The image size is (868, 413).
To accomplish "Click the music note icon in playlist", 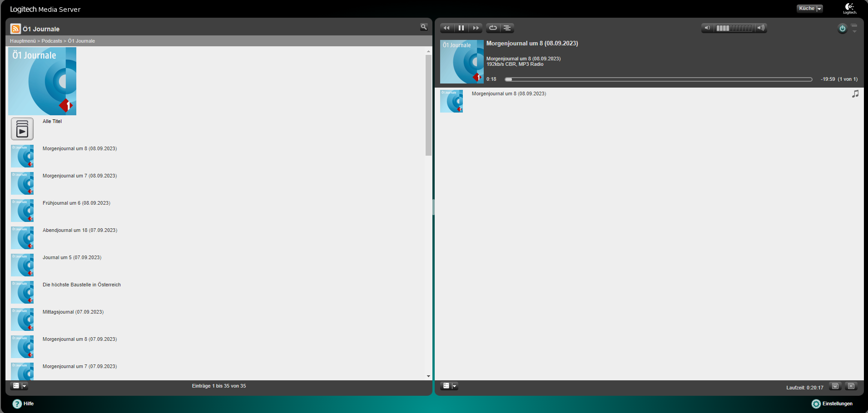I will tap(855, 94).
